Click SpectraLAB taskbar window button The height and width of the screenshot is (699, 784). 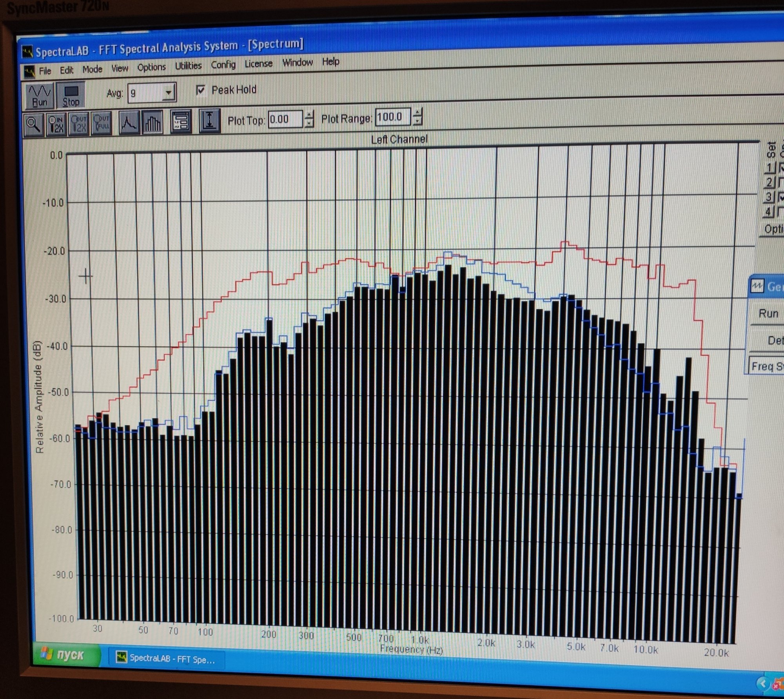tap(166, 659)
